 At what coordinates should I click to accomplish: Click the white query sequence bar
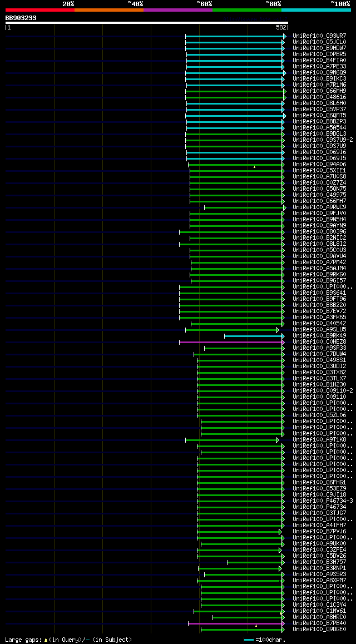pos(147,23)
